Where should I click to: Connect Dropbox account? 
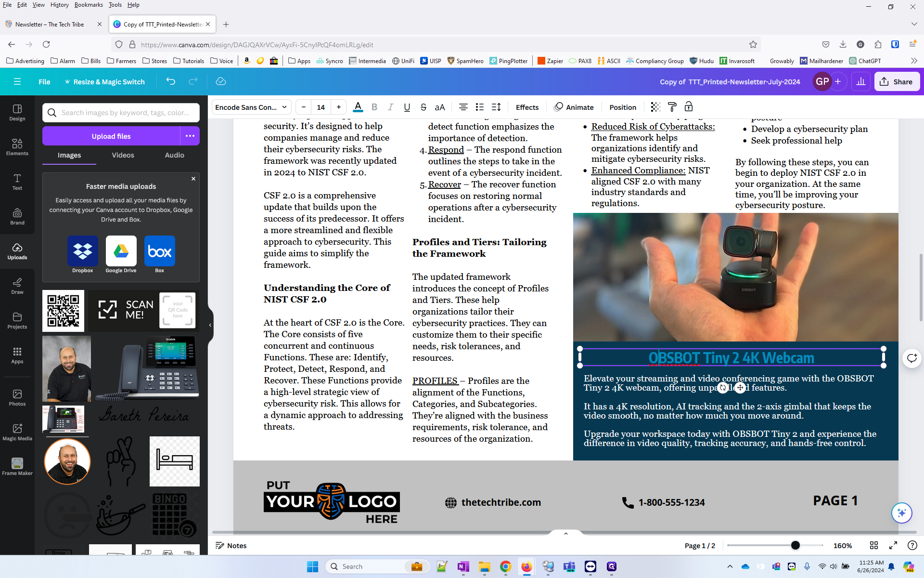click(x=82, y=254)
